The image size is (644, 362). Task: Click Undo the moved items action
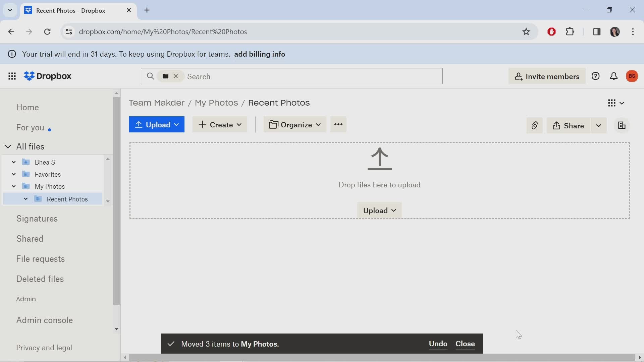tap(438, 344)
